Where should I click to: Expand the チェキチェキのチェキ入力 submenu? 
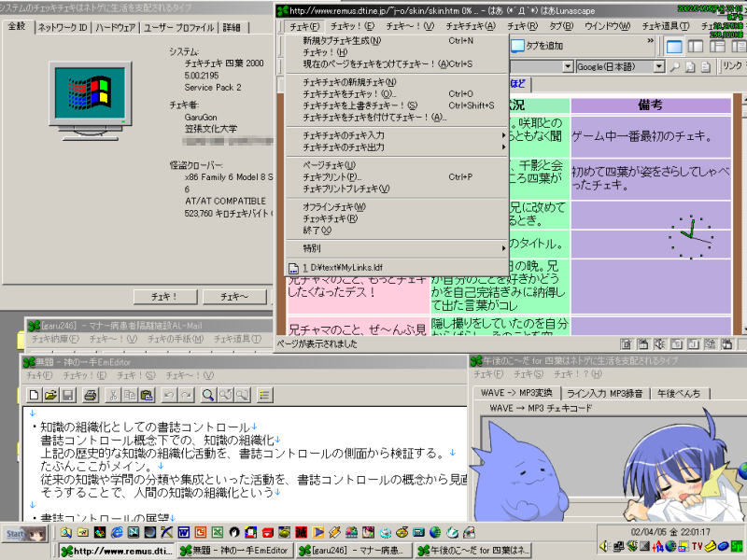396,135
